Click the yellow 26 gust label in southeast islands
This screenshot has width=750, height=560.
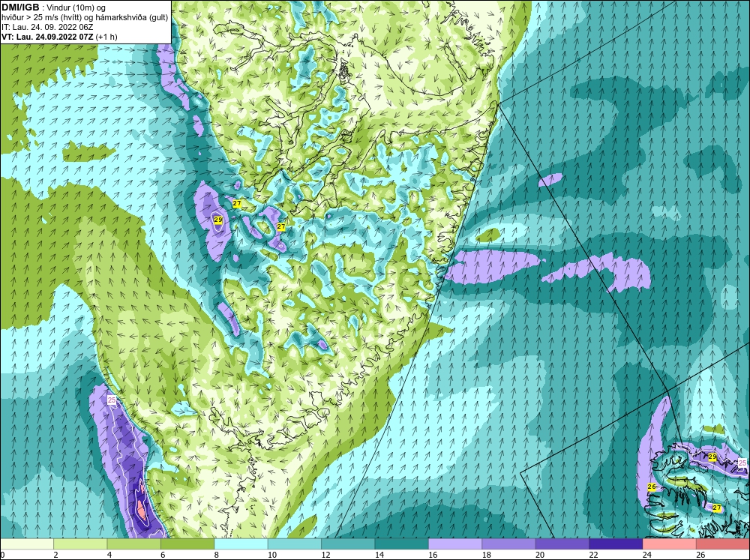(x=652, y=487)
